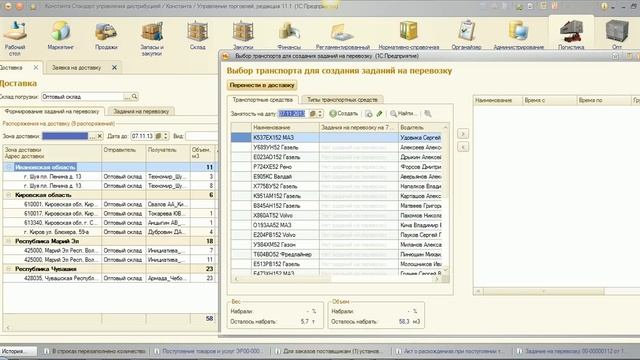Adjust Занятость на дату with stepper arrows
640x360 pixels.
tap(320, 113)
